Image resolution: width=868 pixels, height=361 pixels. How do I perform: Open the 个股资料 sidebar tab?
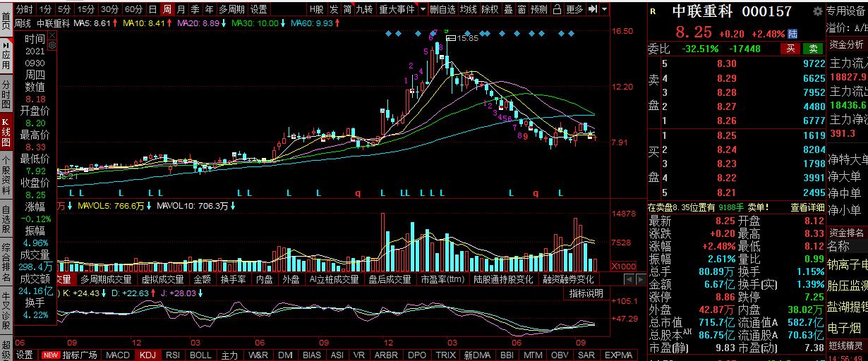point(6,175)
